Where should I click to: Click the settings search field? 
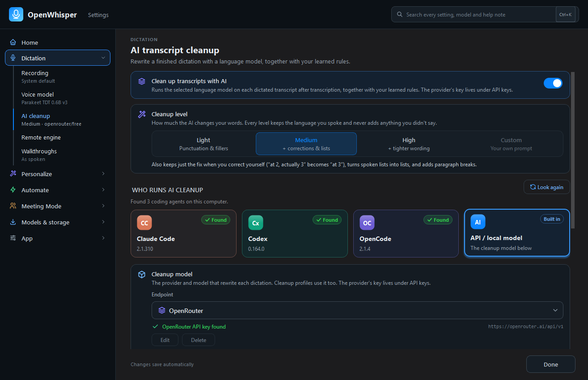(485, 14)
